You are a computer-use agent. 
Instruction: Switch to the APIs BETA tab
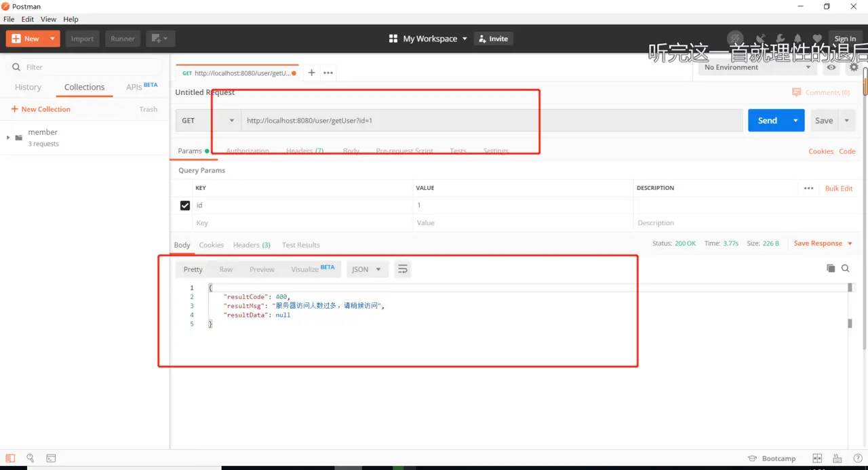tap(142, 87)
